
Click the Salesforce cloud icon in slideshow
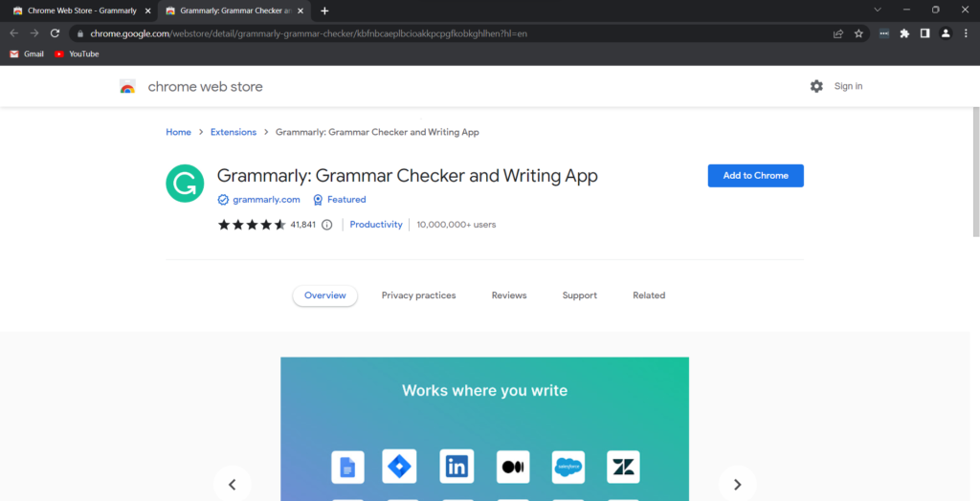[568, 467]
